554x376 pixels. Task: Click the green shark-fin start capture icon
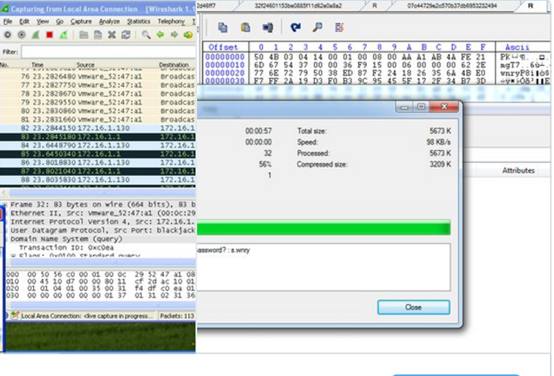tap(36, 35)
